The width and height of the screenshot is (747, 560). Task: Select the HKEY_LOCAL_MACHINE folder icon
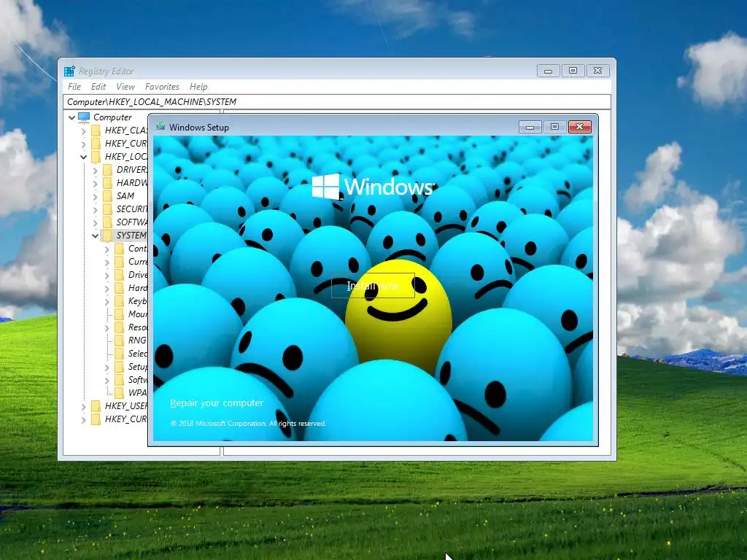click(96, 157)
